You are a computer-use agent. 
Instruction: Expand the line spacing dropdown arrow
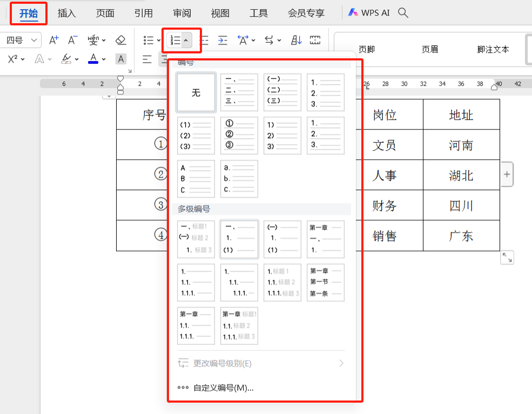coord(279,40)
